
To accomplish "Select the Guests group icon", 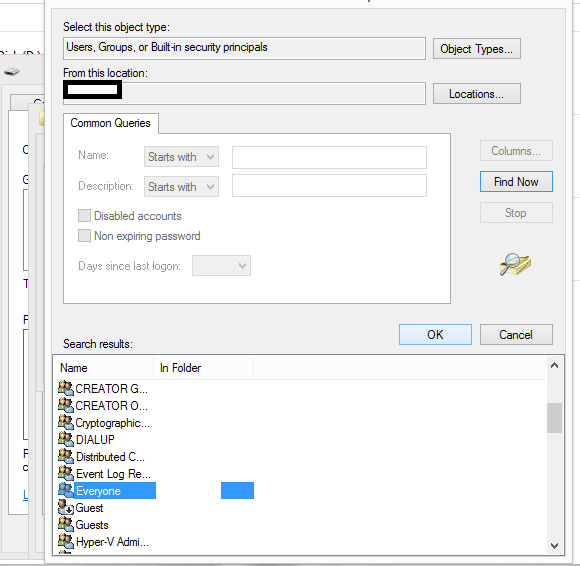I will [66, 524].
